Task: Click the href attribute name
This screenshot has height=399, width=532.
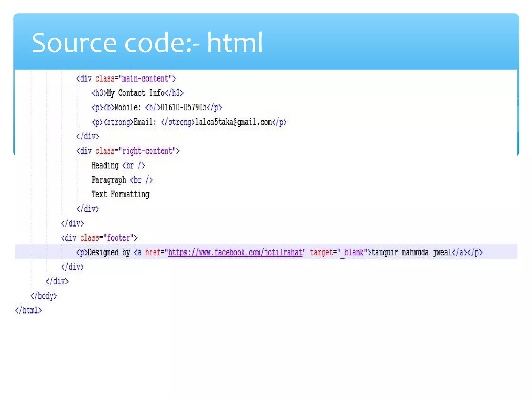Action: click(x=152, y=252)
